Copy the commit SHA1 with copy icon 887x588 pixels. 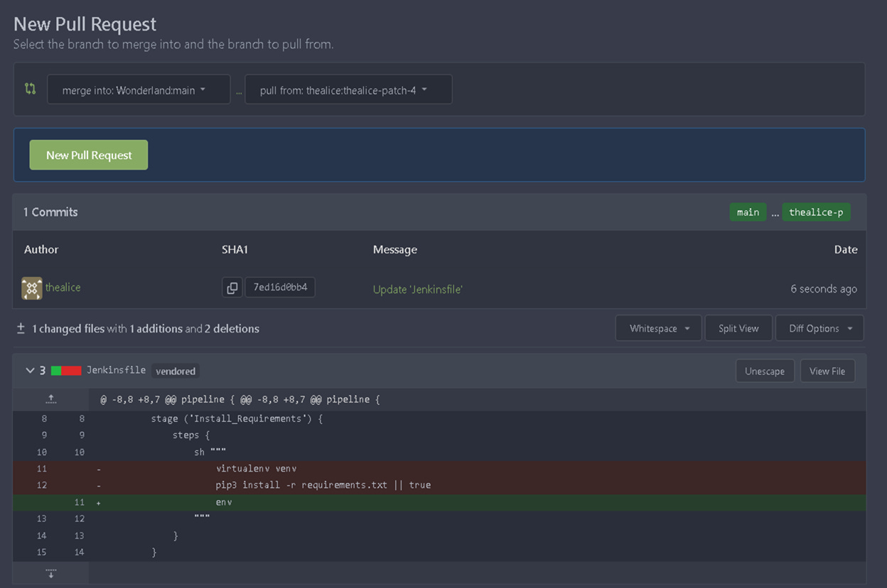click(232, 288)
